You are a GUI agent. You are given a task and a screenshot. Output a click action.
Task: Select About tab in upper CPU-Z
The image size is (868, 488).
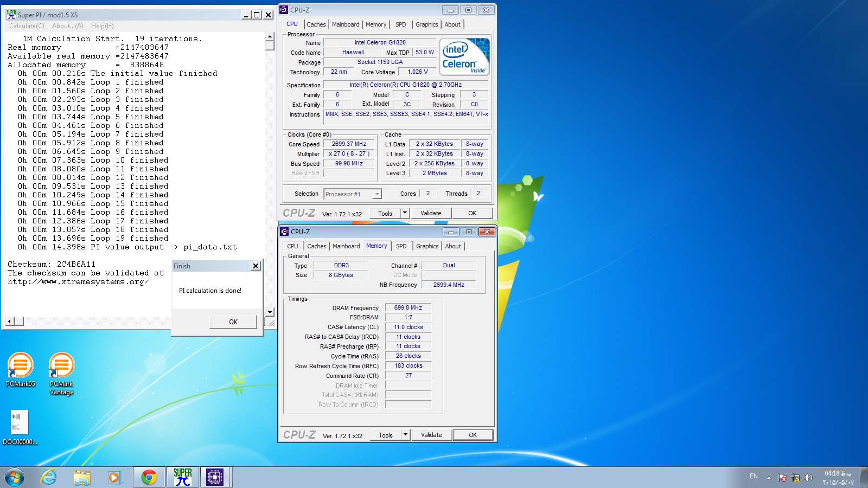[x=452, y=24]
